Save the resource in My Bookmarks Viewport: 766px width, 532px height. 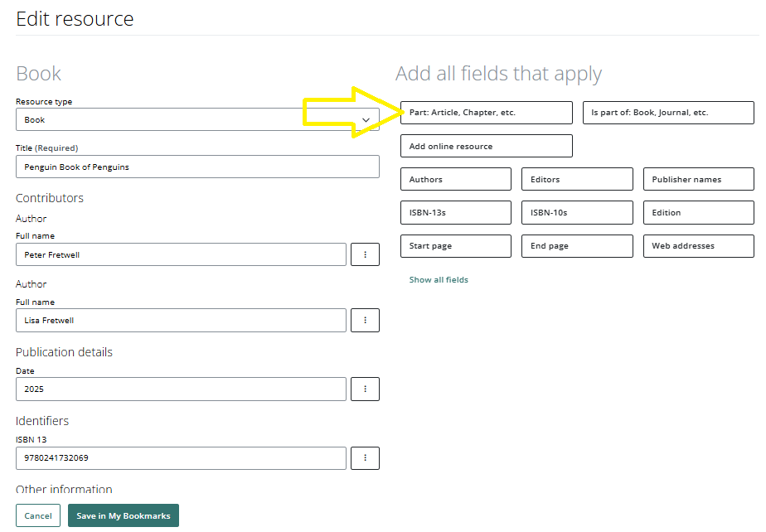pyautogui.click(x=123, y=515)
